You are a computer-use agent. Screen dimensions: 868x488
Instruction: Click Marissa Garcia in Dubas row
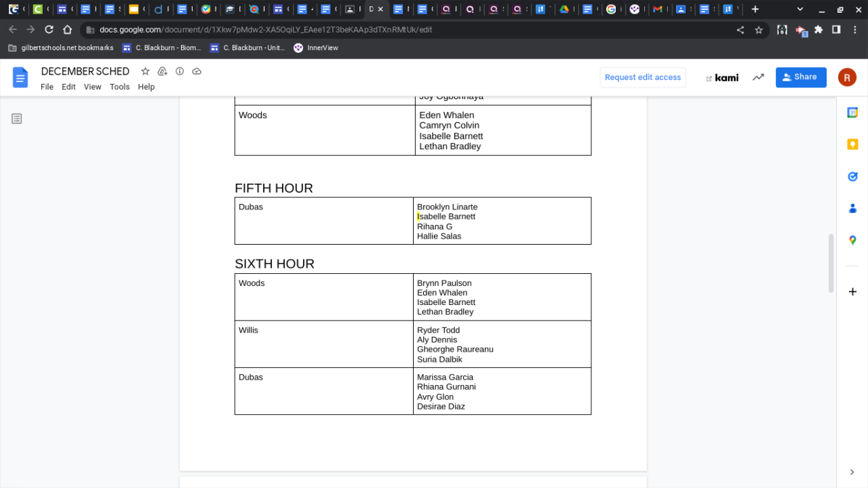[446, 378]
